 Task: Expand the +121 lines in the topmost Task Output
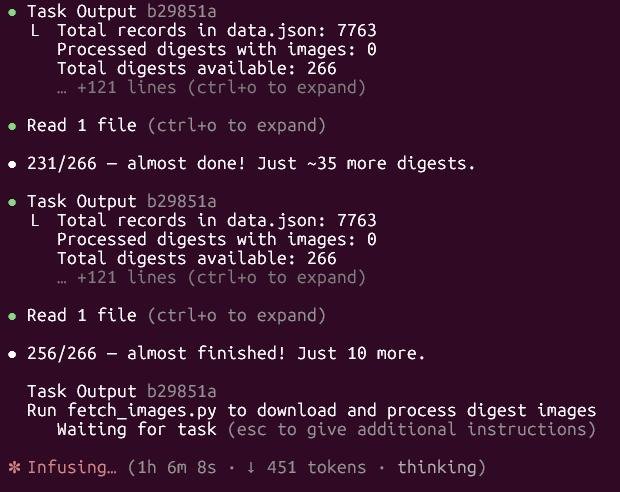pyautogui.click(x=211, y=87)
